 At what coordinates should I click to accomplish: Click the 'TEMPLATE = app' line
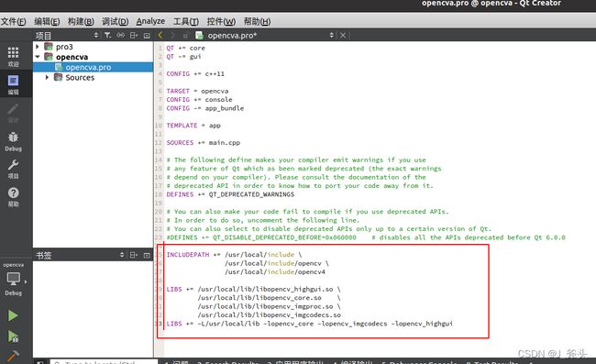(193, 126)
